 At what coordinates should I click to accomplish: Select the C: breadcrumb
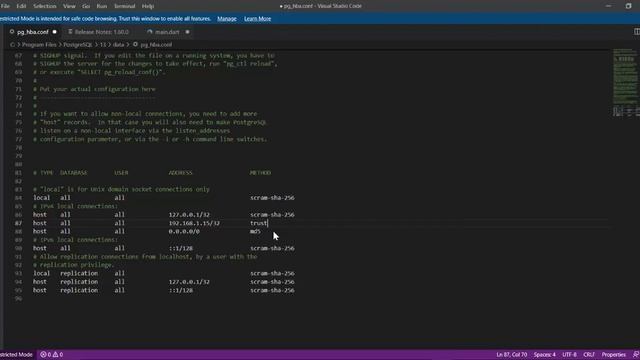pyautogui.click(x=12, y=44)
